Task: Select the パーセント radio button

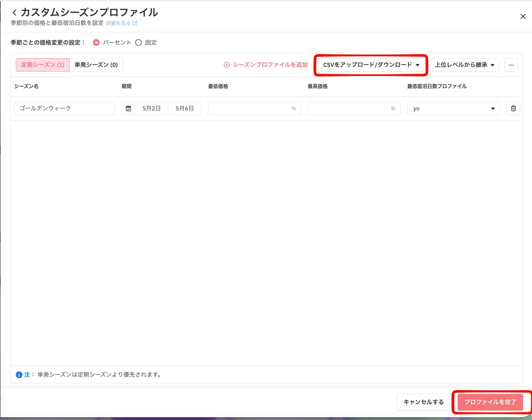Action: click(x=96, y=42)
